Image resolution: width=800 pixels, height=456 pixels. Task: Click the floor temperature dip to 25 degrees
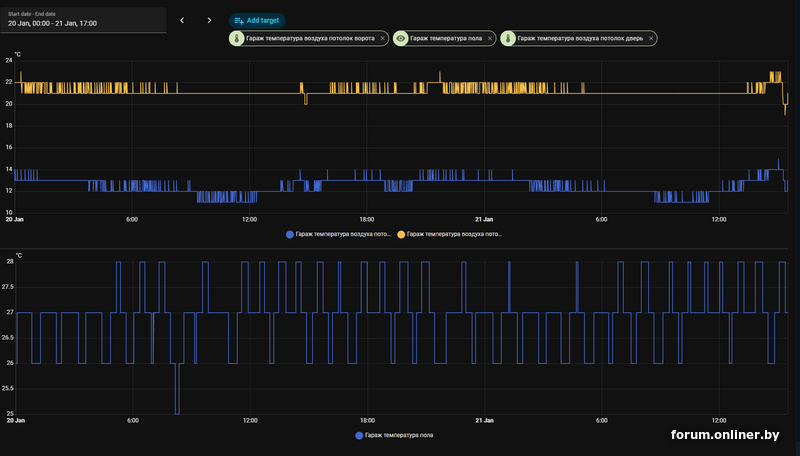(177, 410)
